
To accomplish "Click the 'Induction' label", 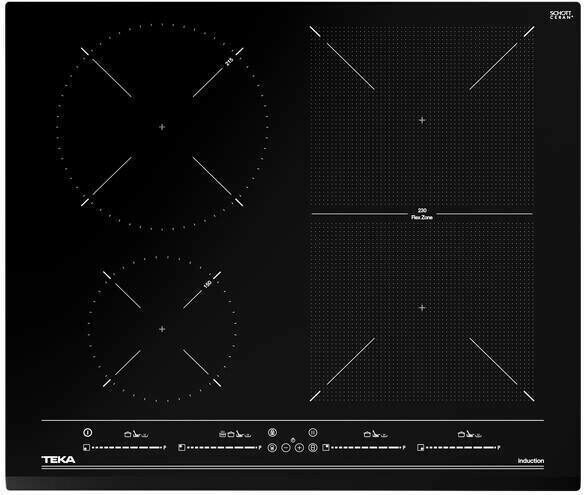I will (x=531, y=461).
